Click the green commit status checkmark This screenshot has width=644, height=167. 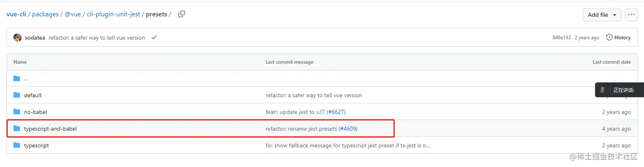[x=154, y=38]
